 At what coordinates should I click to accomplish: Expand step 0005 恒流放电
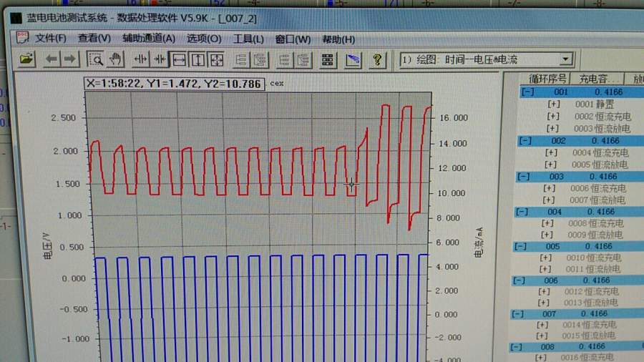[x=550, y=165]
